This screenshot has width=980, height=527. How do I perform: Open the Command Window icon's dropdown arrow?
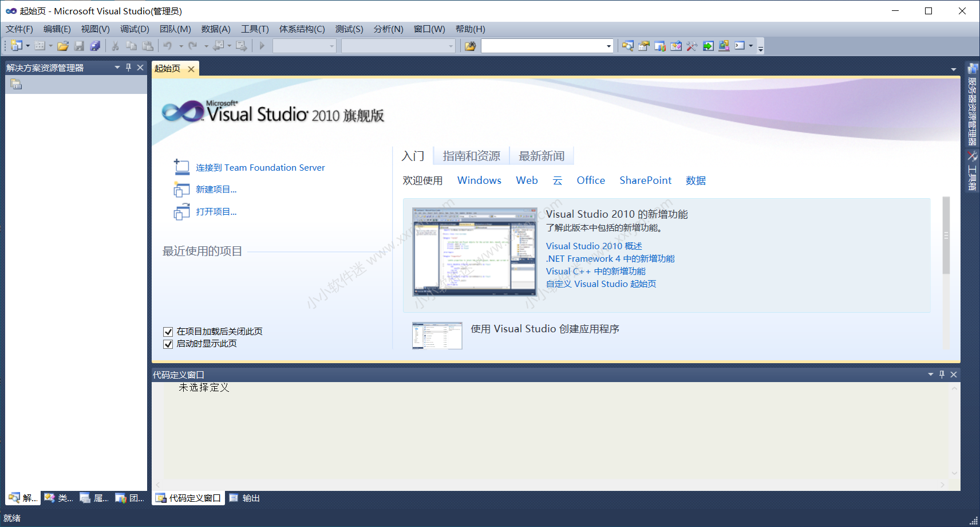tap(750, 46)
